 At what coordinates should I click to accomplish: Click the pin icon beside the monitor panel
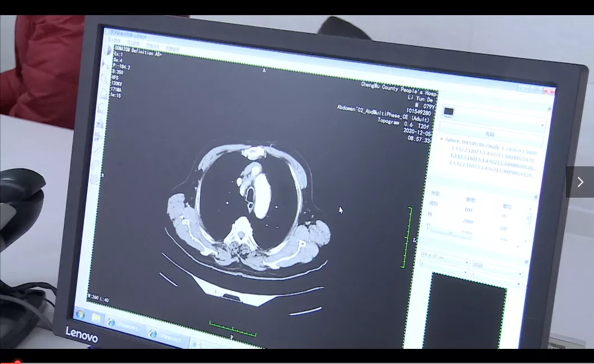[x=549, y=109]
